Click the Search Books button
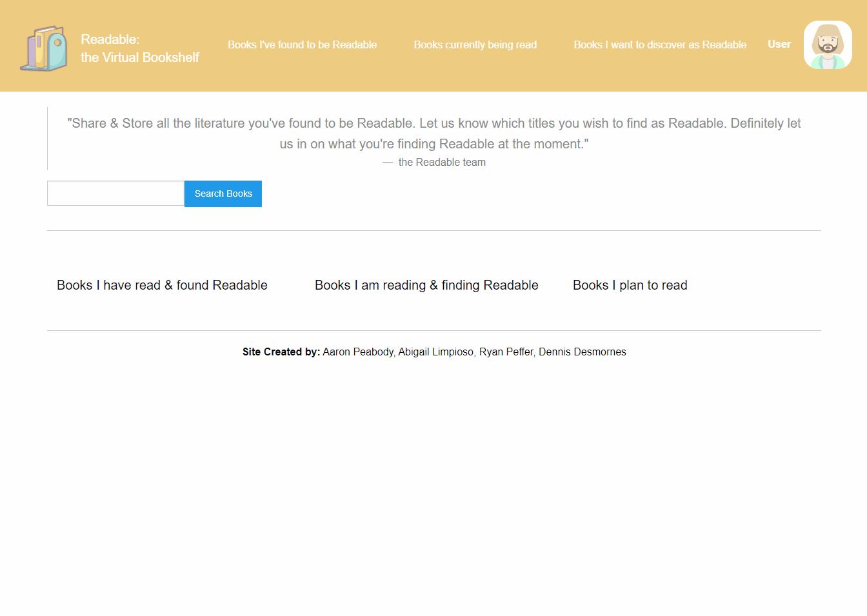This screenshot has height=616, width=867. pyautogui.click(x=223, y=194)
